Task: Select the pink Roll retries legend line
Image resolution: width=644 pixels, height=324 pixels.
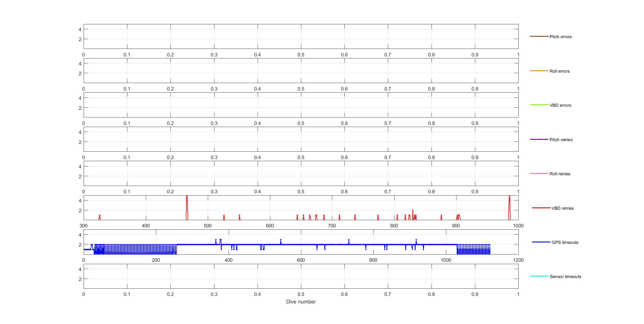Action: tap(539, 174)
